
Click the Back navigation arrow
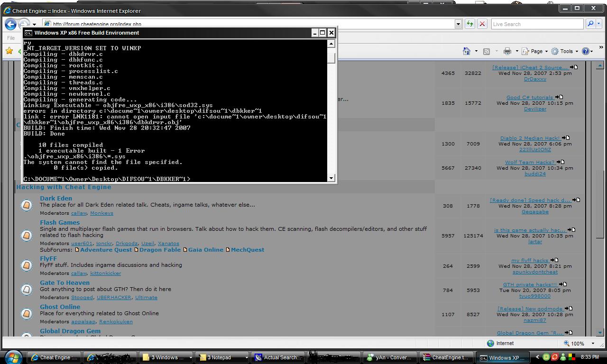pos(10,24)
